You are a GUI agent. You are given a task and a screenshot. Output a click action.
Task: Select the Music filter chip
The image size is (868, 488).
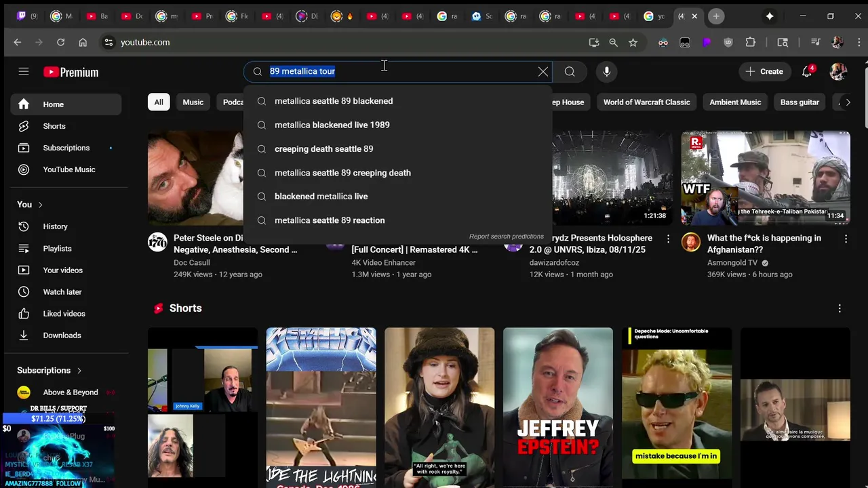tap(193, 102)
